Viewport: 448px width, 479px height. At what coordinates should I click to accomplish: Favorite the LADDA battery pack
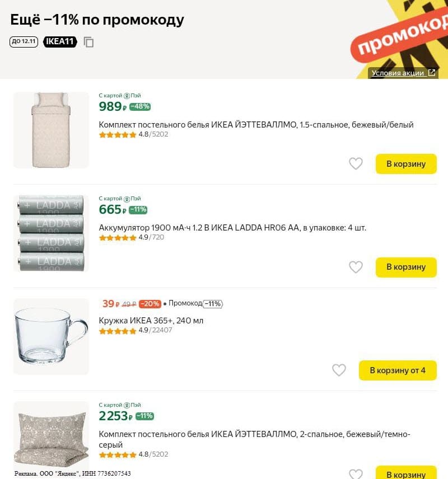click(356, 267)
